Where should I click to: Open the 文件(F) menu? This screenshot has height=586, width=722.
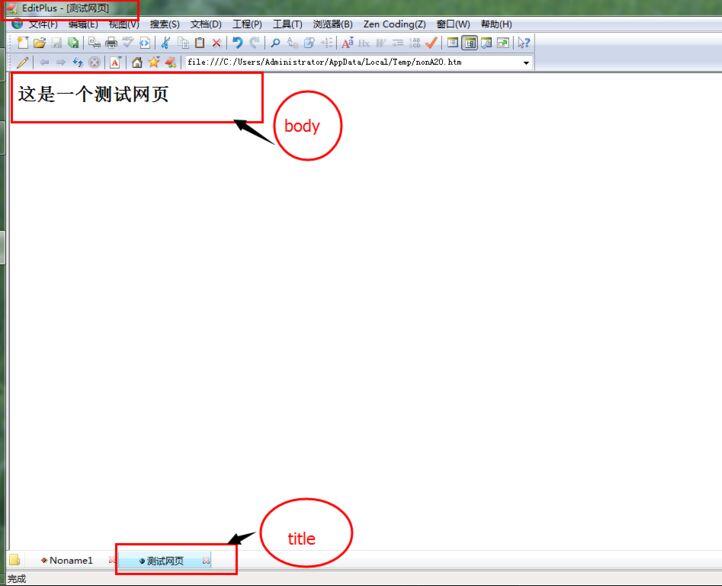43,24
